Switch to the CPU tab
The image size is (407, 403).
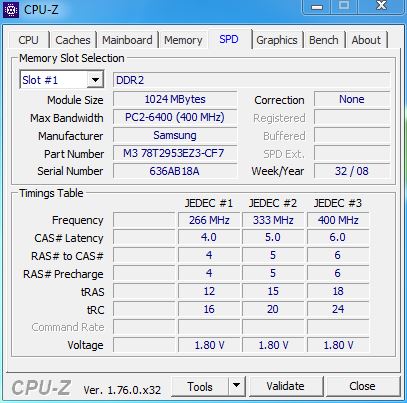[x=28, y=40]
